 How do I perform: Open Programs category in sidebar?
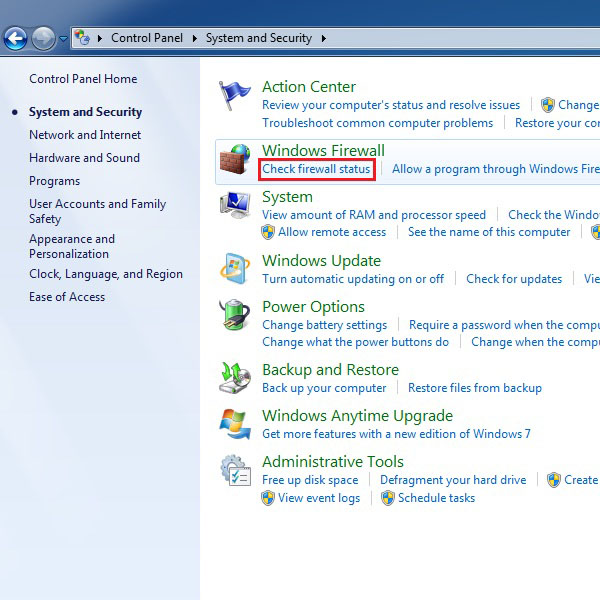pos(54,181)
